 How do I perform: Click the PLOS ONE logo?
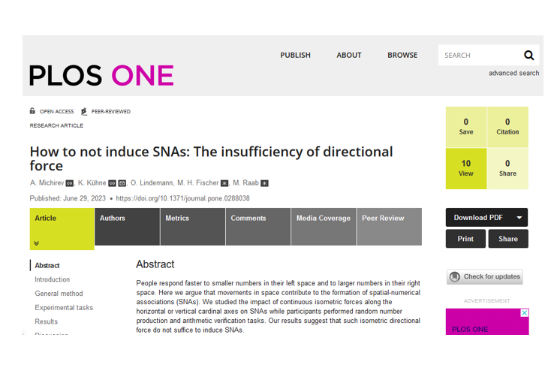point(101,75)
